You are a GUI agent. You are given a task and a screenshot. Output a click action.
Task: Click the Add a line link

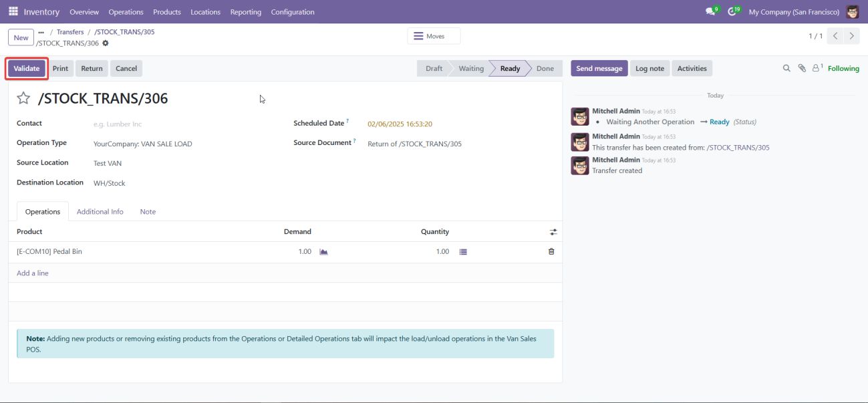click(x=33, y=273)
